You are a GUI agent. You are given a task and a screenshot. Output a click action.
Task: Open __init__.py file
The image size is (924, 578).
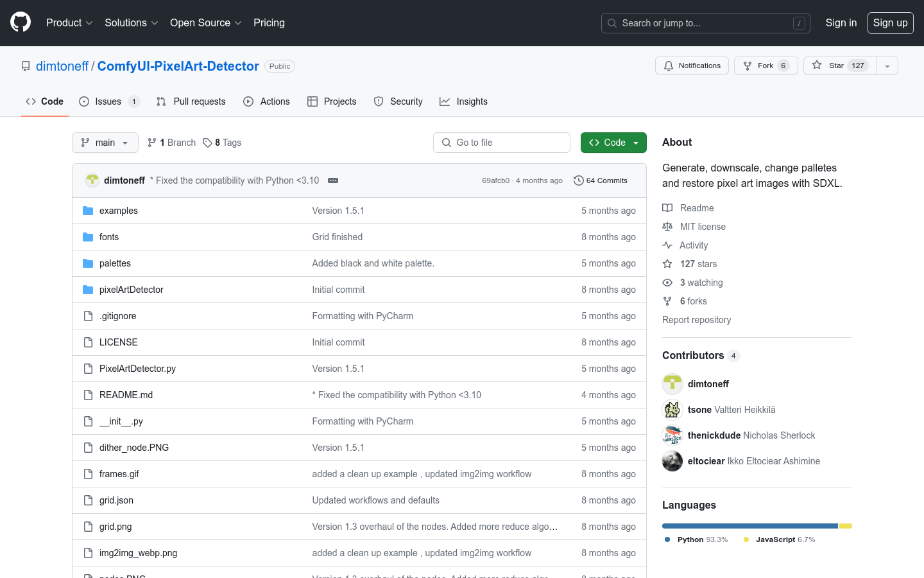pos(121,421)
